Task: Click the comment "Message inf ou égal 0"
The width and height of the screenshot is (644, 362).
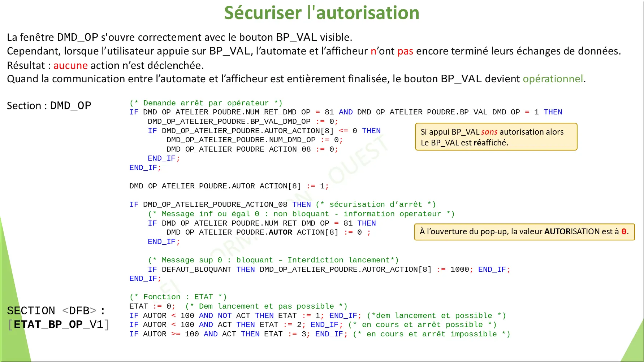Action: click(301, 214)
